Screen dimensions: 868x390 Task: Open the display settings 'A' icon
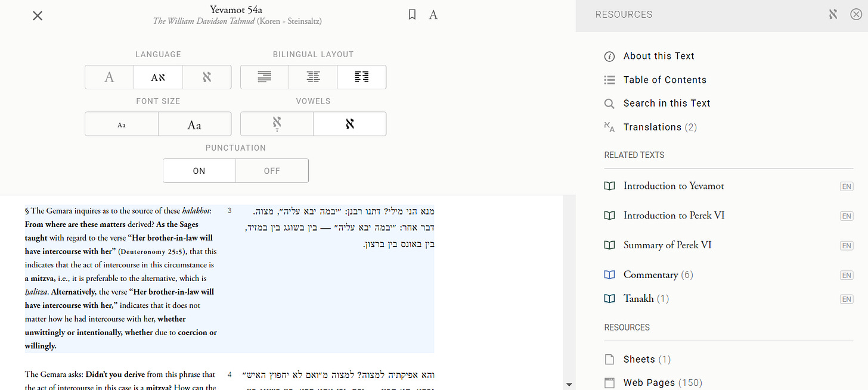tap(433, 15)
